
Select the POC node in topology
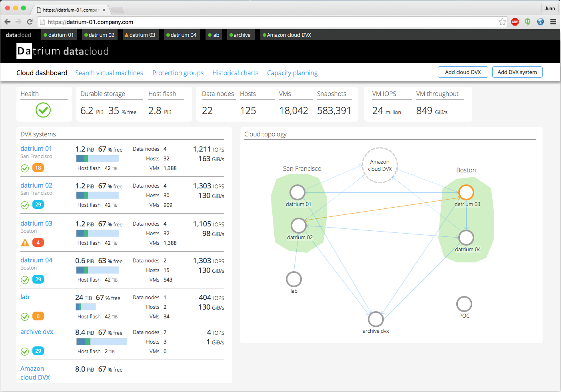coord(464,304)
